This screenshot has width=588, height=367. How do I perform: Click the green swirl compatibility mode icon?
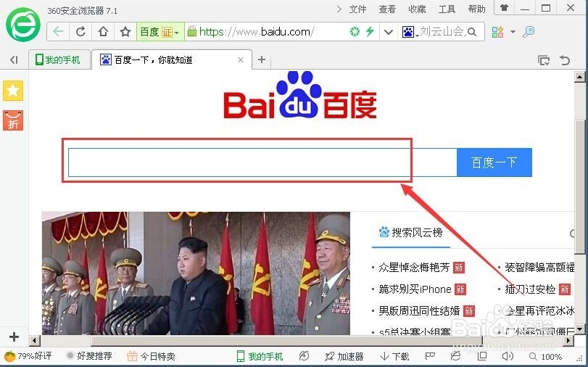[x=355, y=31]
